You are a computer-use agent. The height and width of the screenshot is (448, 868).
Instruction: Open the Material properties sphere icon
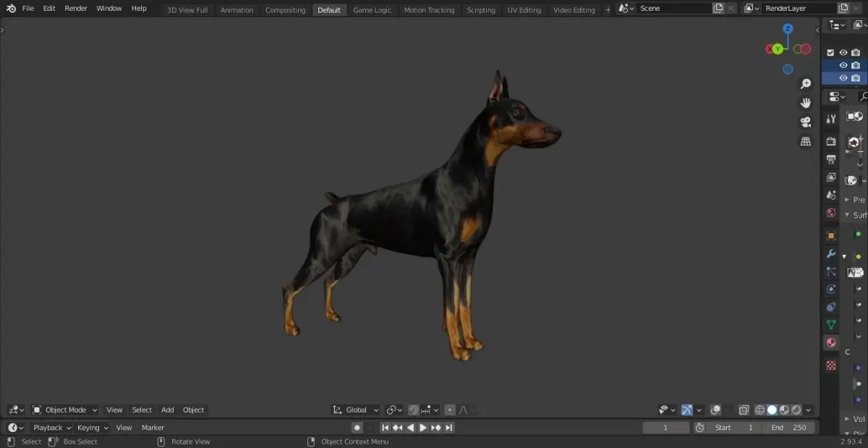[x=831, y=343]
